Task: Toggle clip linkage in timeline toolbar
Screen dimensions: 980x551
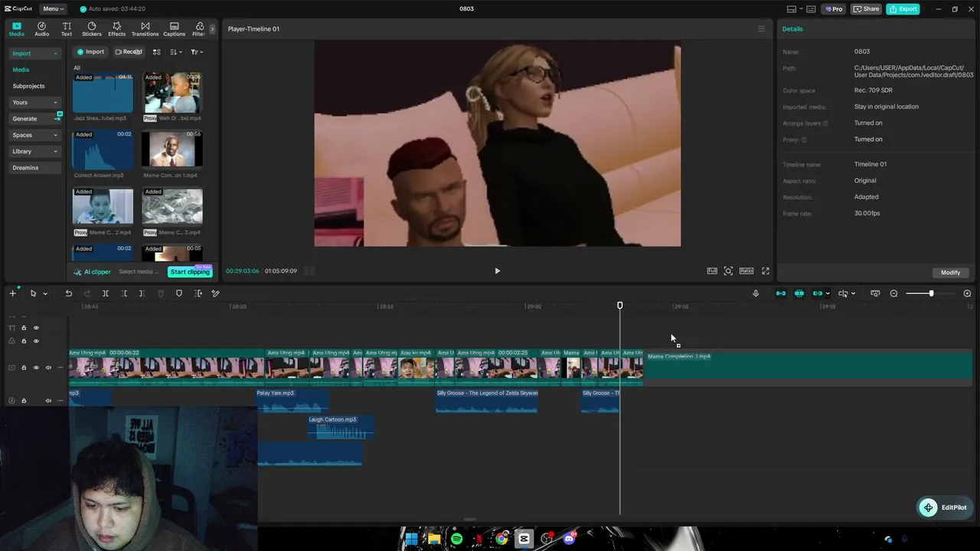Action: pos(818,293)
